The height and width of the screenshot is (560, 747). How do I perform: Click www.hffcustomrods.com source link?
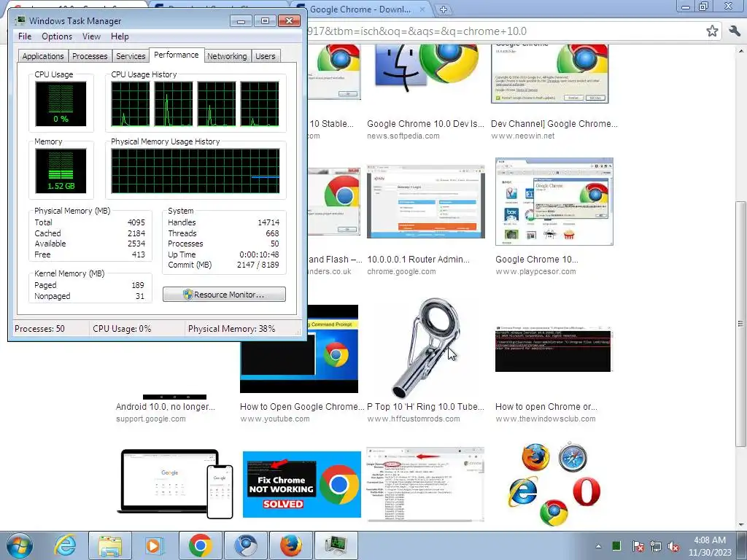pyautogui.click(x=414, y=419)
